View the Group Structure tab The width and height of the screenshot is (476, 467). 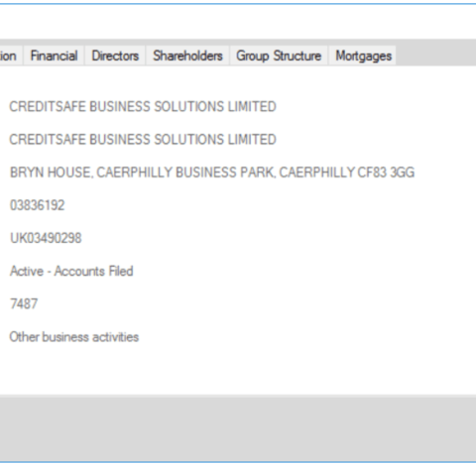[x=279, y=56]
